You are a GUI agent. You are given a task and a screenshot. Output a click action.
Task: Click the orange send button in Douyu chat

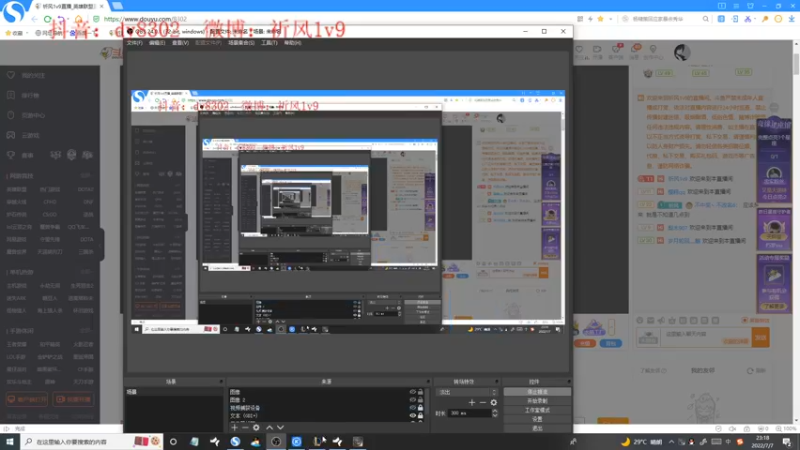pyautogui.click(x=760, y=337)
